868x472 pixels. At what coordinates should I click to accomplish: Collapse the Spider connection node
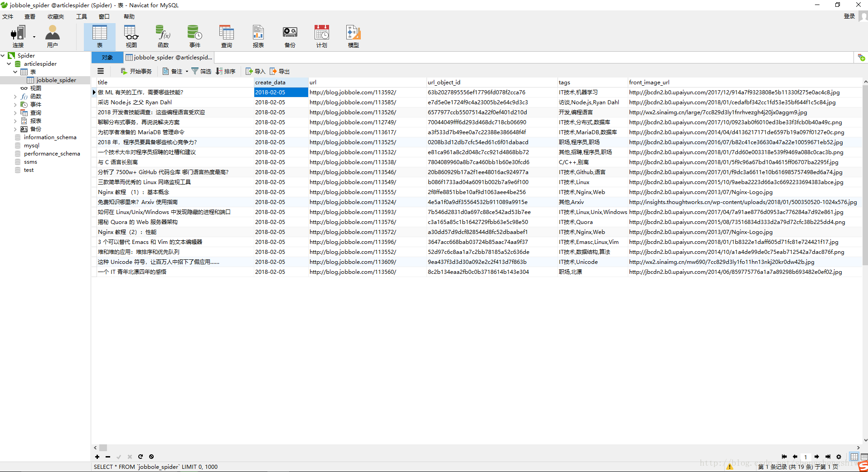[x=3, y=55]
